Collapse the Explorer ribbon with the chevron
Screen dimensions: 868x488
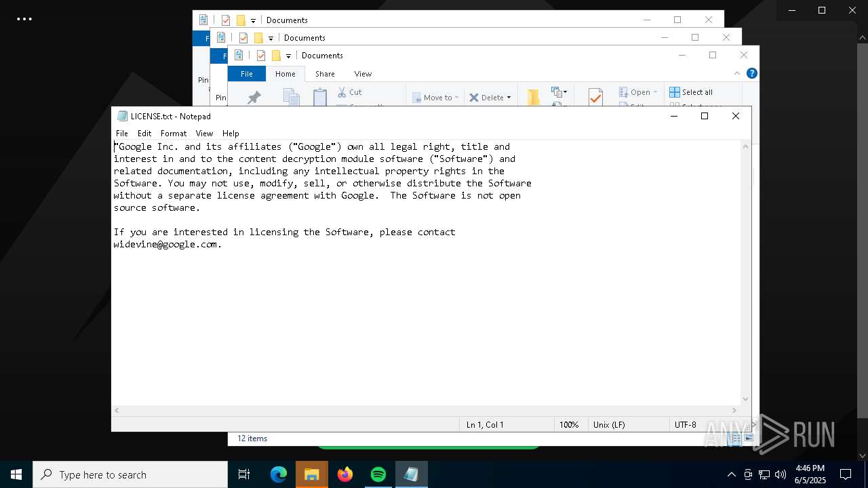737,73
